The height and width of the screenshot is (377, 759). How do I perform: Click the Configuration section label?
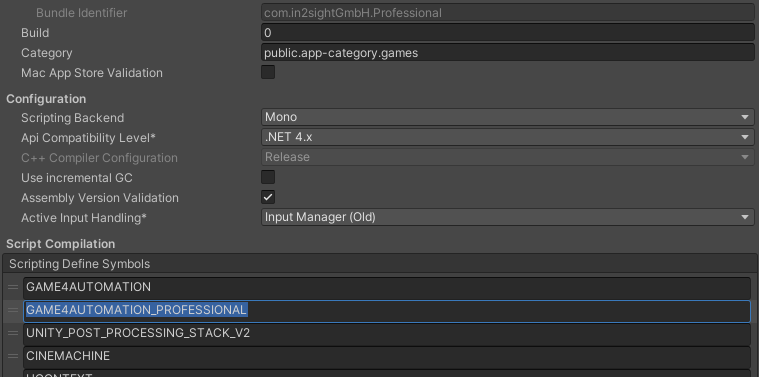click(46, 99)
